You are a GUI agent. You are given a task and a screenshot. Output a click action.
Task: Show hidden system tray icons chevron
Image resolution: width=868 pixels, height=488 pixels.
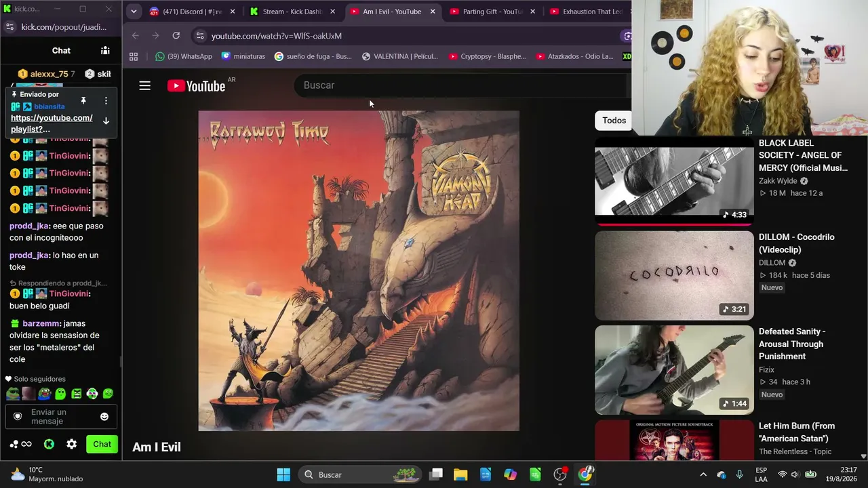tap(703, 474)
